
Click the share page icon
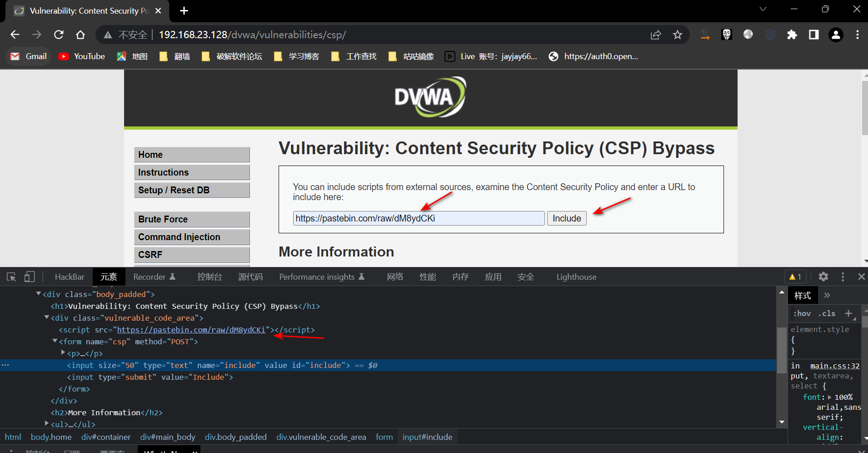(655, 35)
